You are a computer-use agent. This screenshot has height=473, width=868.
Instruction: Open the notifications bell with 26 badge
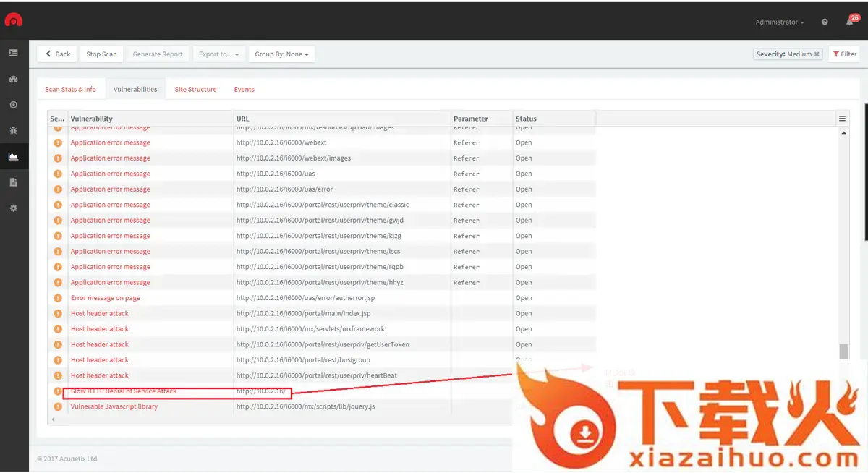[x=850, y=22]
